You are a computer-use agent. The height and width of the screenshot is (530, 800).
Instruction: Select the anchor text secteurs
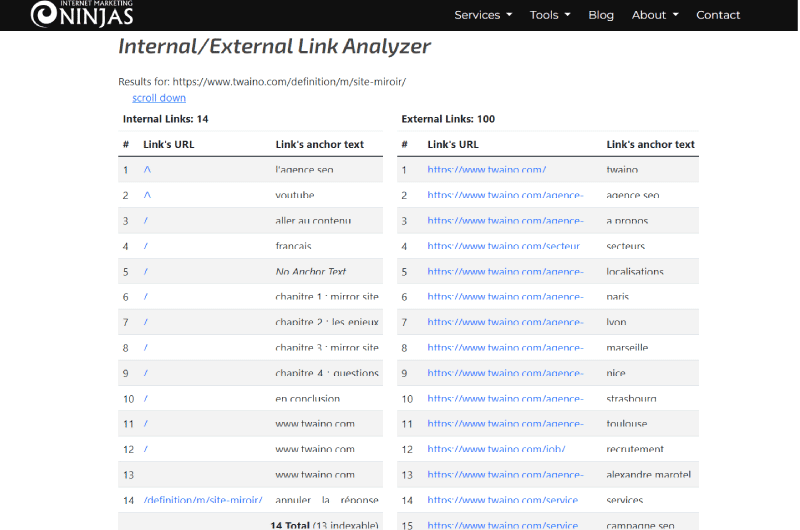coord(626,246)
